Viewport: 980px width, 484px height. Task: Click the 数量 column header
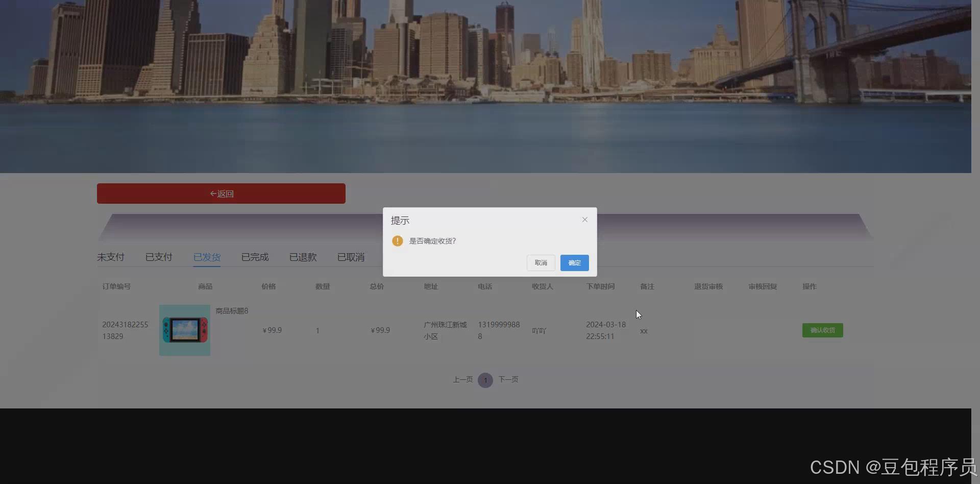(323, 286)
